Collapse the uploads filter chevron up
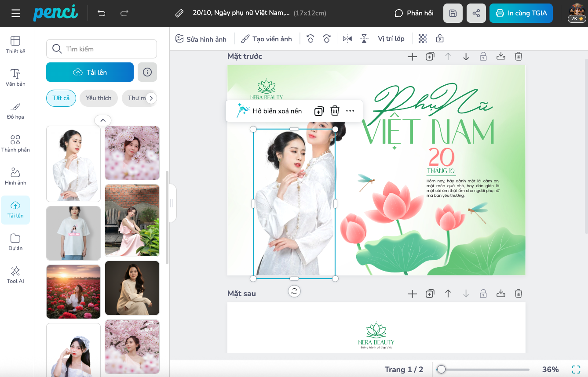This screenshot has height=377, width=588. (x=102, y=120)
